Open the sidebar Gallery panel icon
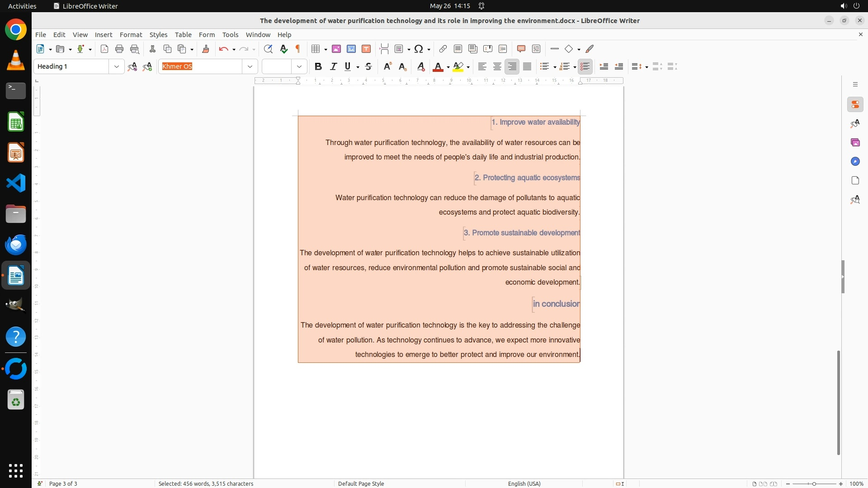Screen dimensions: 868x488 pos(855,142)
